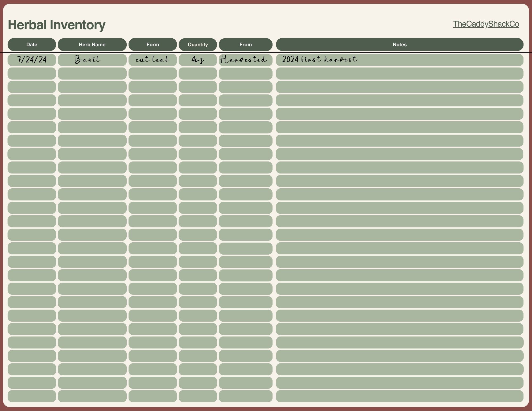Click the last Notes cell at bottom
This screenshot has width=532, height=411.
click(x=399, y=396)
